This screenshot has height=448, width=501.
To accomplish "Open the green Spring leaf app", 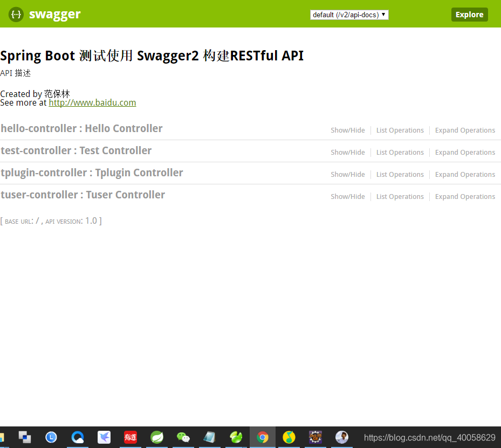I will tap(157, 437).
